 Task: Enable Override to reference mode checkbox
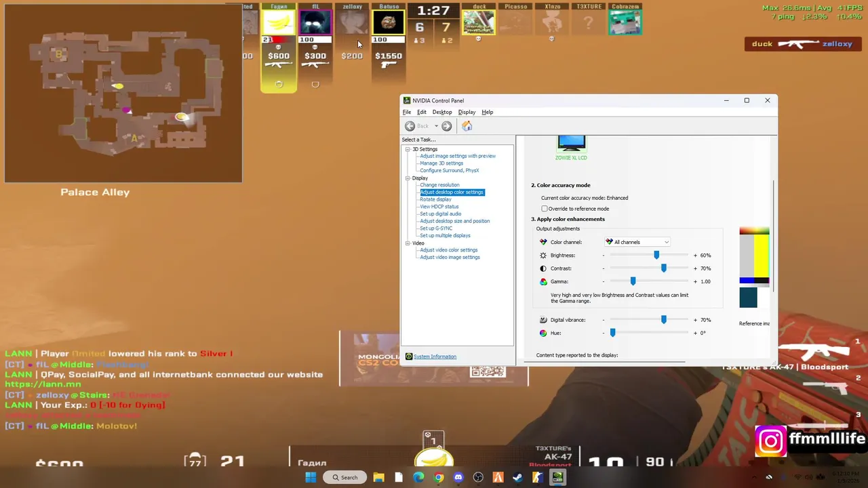click(x=545, y=209)
